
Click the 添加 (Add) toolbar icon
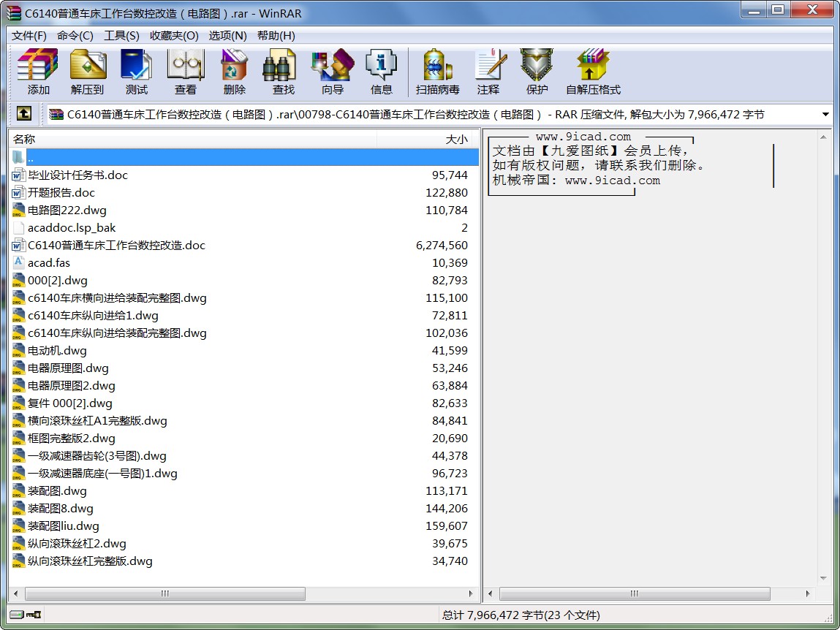pos(38,65)
